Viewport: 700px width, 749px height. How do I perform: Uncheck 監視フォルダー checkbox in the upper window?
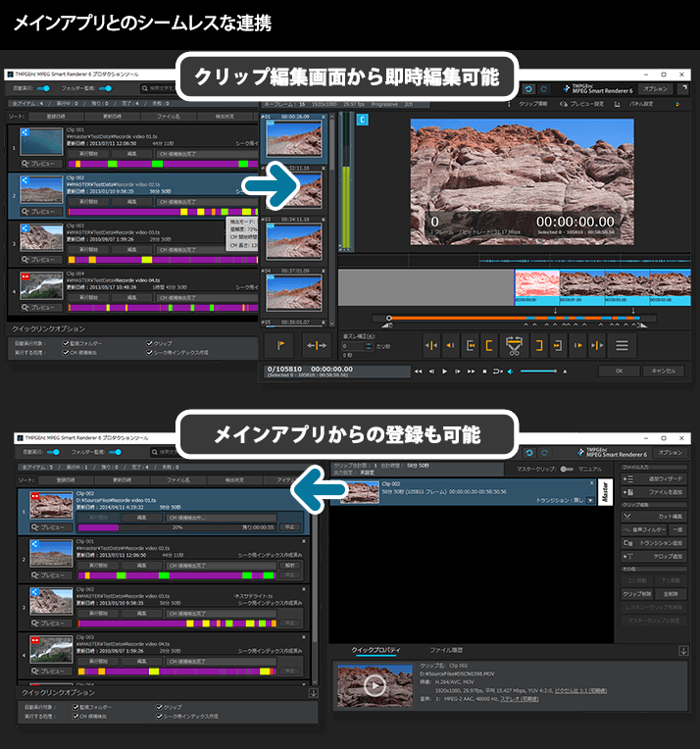66,343
